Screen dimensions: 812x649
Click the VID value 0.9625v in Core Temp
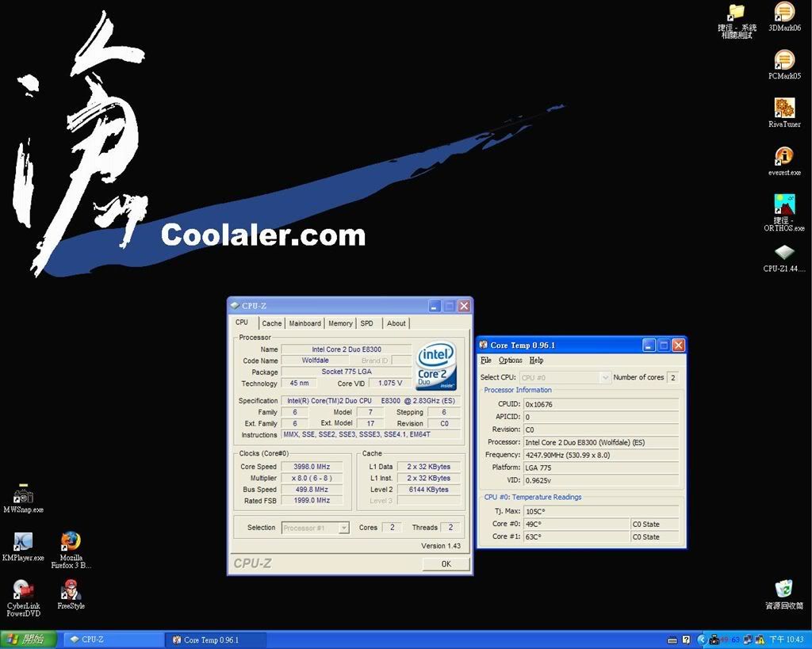pos(601,480)
